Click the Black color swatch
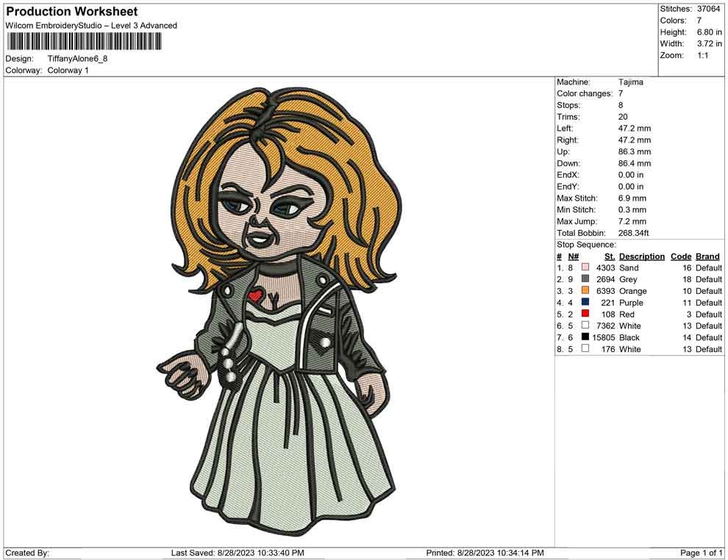 [585, 337]
